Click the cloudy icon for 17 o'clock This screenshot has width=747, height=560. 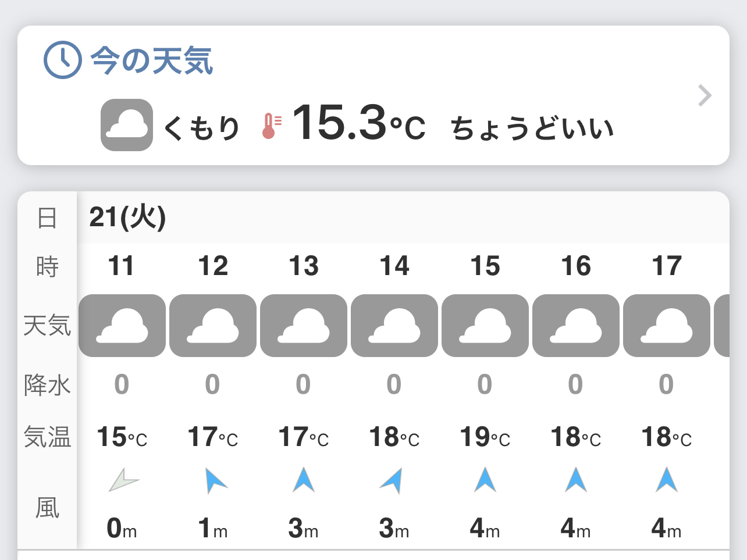pos(667,326)
